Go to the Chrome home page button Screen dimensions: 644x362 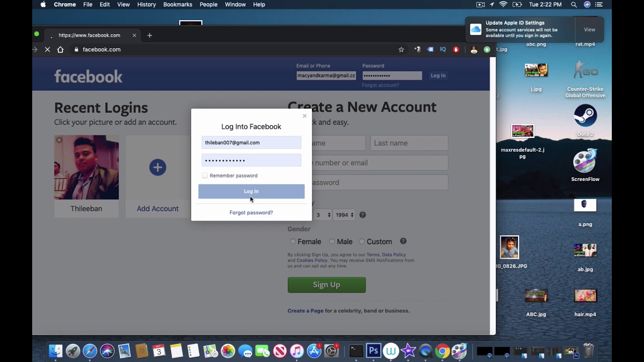(60, 49)
